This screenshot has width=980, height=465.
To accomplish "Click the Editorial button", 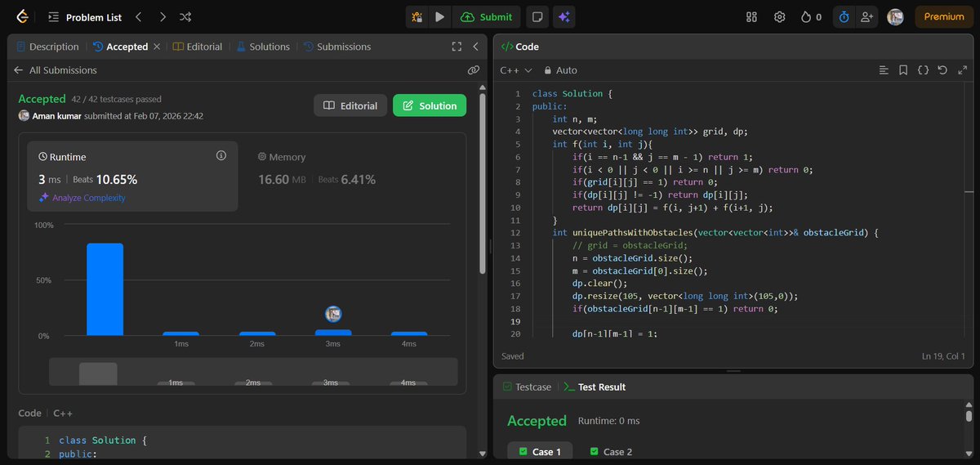I will coord(350,105).
